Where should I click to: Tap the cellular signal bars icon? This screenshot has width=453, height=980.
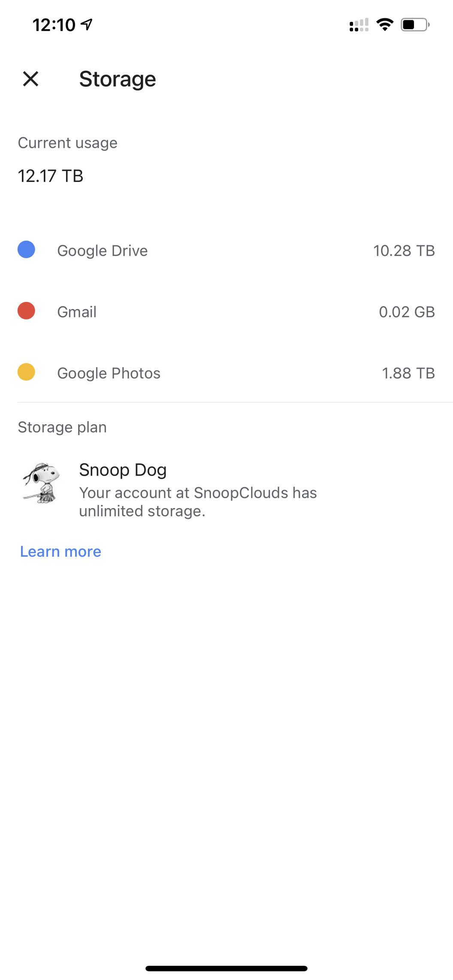[359, 25]
